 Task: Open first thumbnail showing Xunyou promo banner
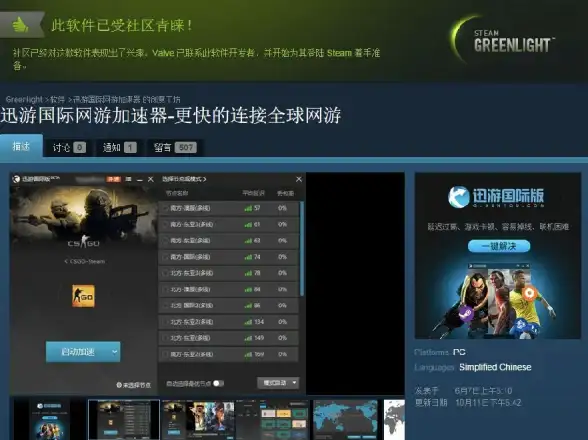click(49, 420)
